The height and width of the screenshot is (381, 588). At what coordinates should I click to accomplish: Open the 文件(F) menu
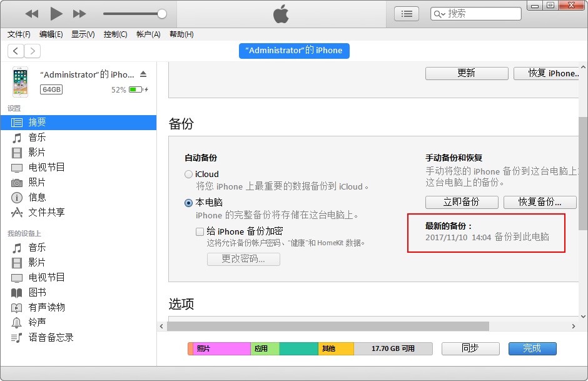(x=19, y=34)
